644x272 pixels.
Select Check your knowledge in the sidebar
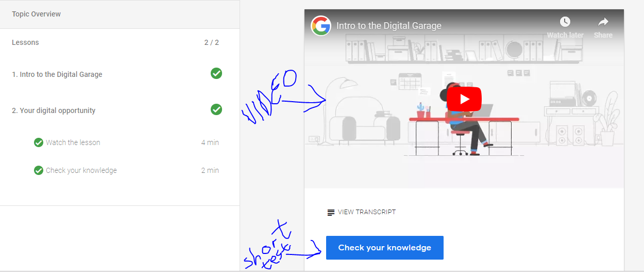click(81, 170)
